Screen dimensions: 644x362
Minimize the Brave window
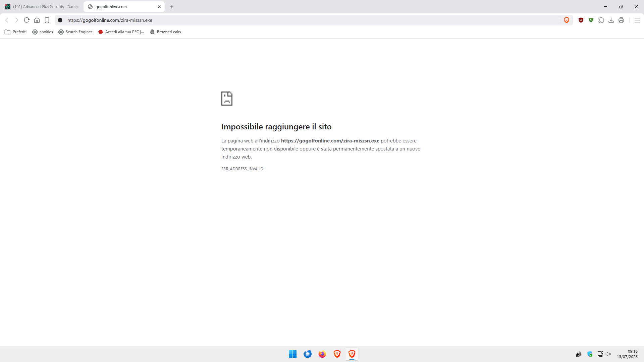[x=605, y=7]
